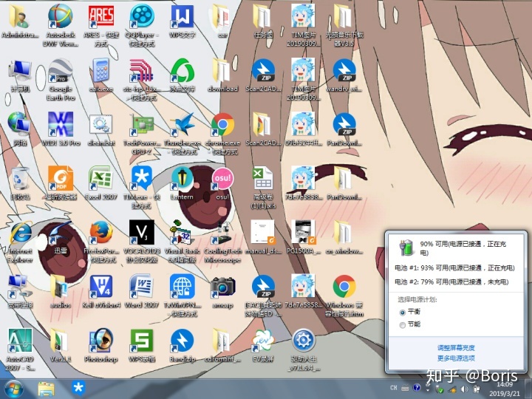This screenshot has width=532, height=399.
Task: Open the TIM图片 20190309 image in the top row
Action: click(304, 16)
